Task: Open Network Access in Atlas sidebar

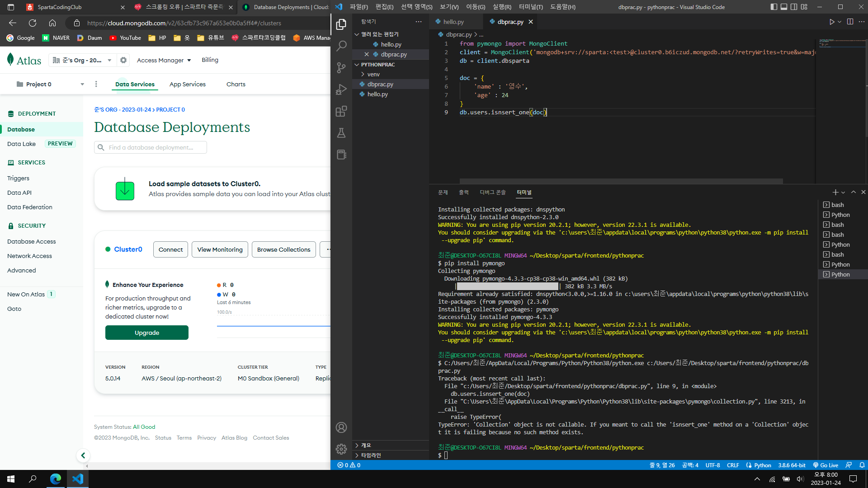Action: (29, 256)
